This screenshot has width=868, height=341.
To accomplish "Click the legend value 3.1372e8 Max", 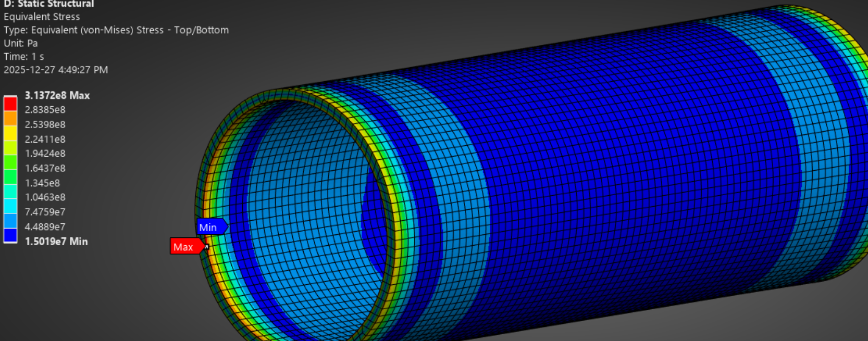I will point(57,95).
